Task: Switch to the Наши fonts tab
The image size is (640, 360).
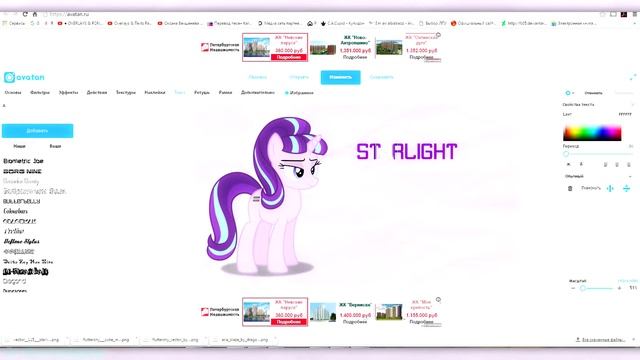Action: [19, 146]
